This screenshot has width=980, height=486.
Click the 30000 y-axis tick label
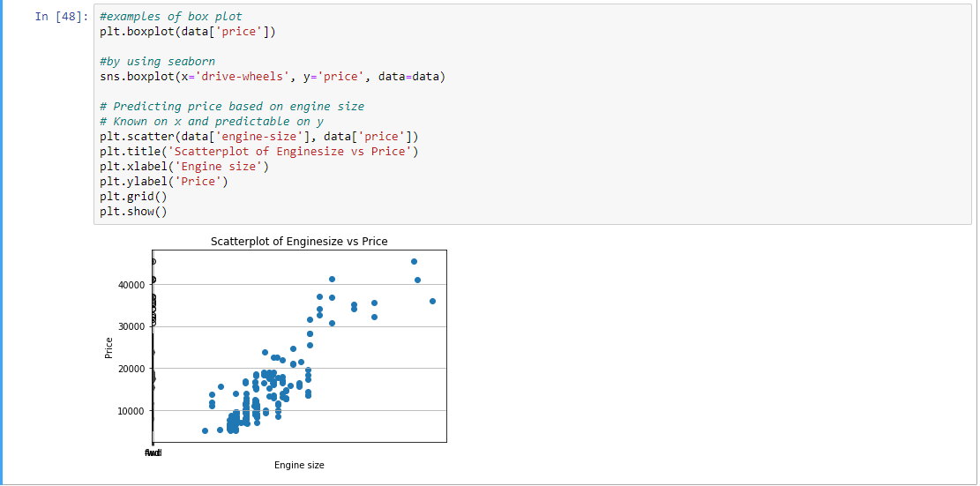(x=131, y=327)
